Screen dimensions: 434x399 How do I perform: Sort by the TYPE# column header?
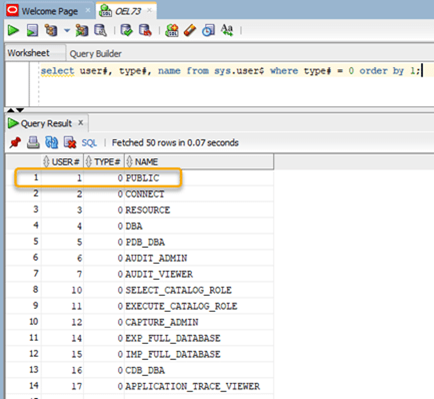pyautogui.click(x=104, y=162)
